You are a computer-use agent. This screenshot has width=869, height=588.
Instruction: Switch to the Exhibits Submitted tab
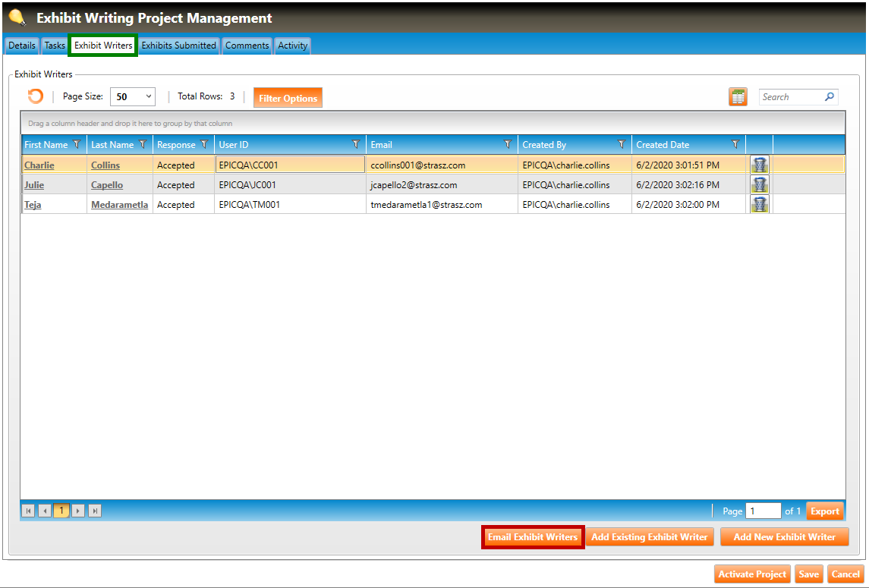point(179,46)
